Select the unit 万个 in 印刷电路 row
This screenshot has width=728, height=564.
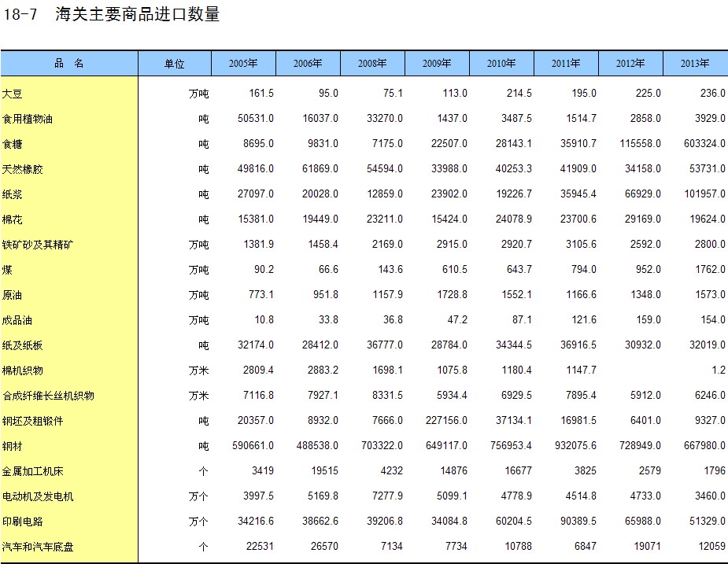[x=198, y=522]
